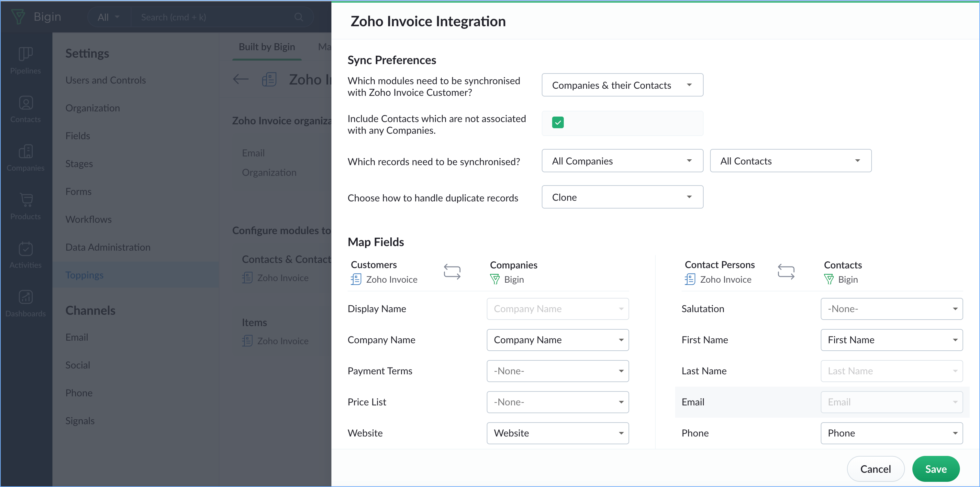Open the Activities calendar icon

(x=26, y=249)
